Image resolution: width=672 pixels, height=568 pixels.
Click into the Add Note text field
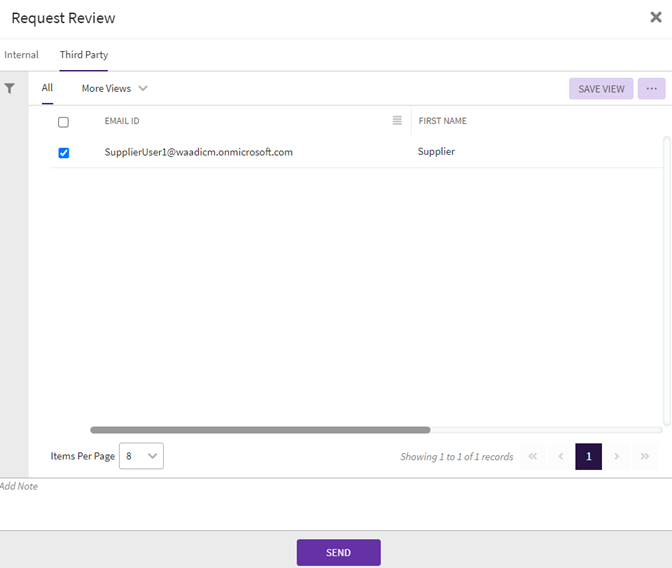coord(336,503)
